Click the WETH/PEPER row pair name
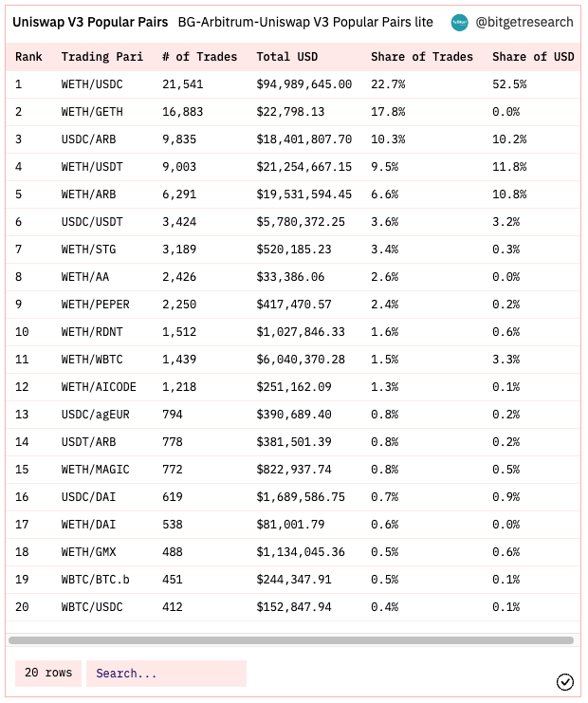 [96, 305]
